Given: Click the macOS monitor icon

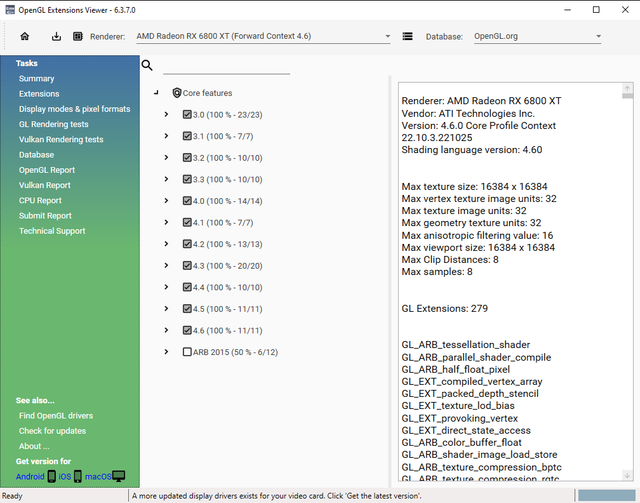Looking at the screenshot, I should pyautogui.click(x=119, y=476).
